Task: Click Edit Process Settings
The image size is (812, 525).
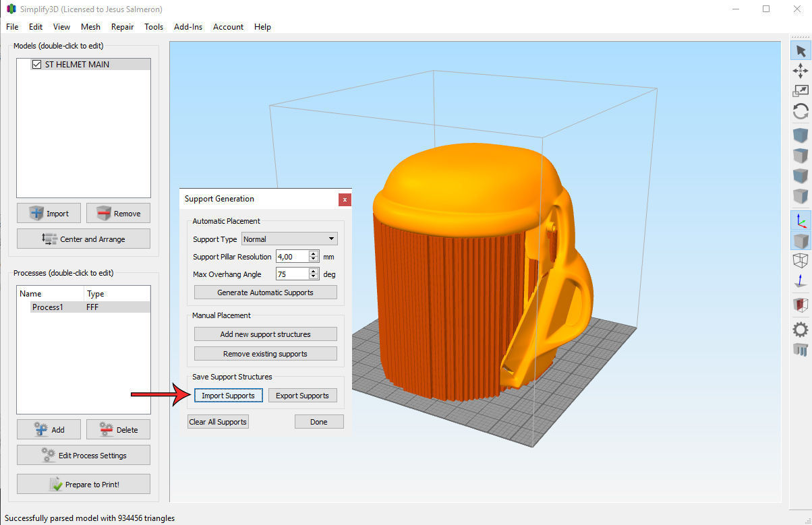Action: pos(84,456)
